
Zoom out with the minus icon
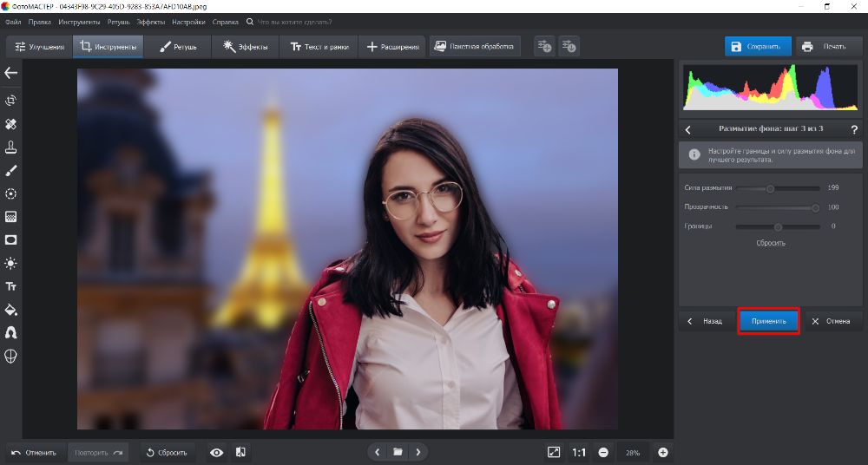click(x=603, y=452)
